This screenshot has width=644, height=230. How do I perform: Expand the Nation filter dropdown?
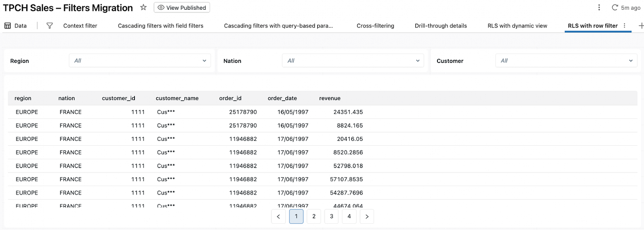[x=353, y=61]
